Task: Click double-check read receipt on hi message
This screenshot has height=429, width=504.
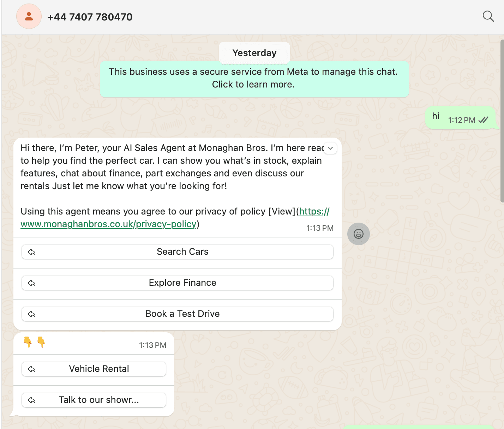Action: tap(484, 120)
